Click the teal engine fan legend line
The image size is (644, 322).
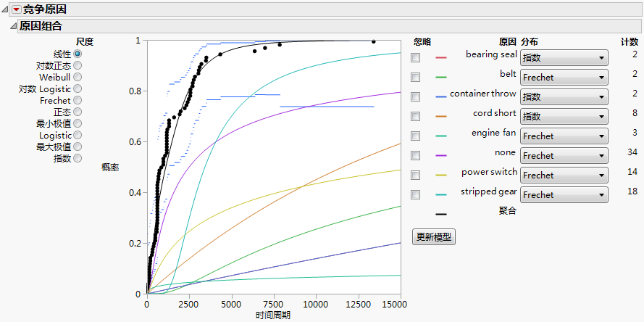[441, 136]
